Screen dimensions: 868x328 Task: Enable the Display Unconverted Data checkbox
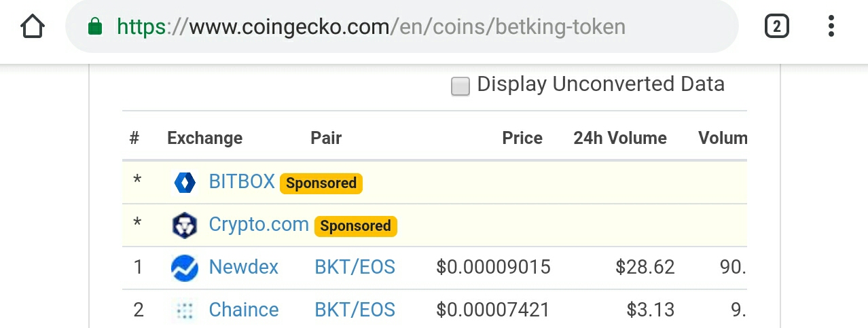pos(460,86)
